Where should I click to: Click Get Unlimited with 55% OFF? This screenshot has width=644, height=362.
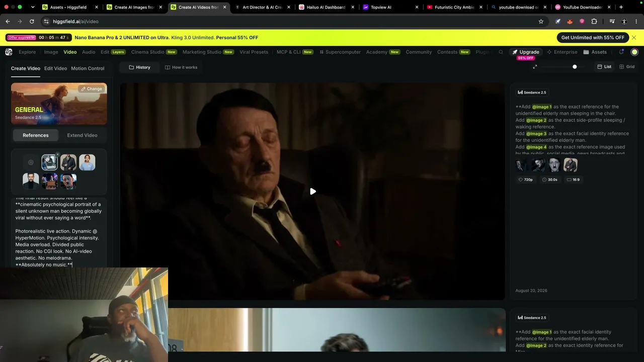coord(593,38)
